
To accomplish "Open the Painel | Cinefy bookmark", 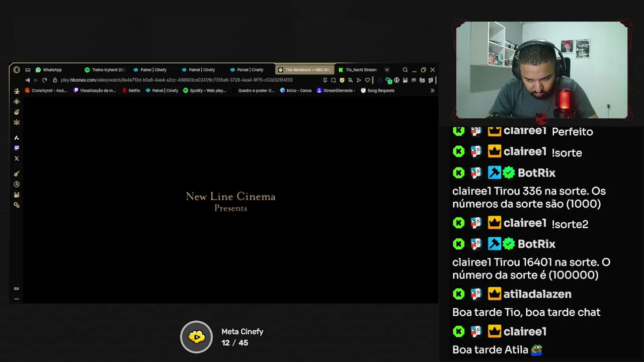I will click(162, 90).
